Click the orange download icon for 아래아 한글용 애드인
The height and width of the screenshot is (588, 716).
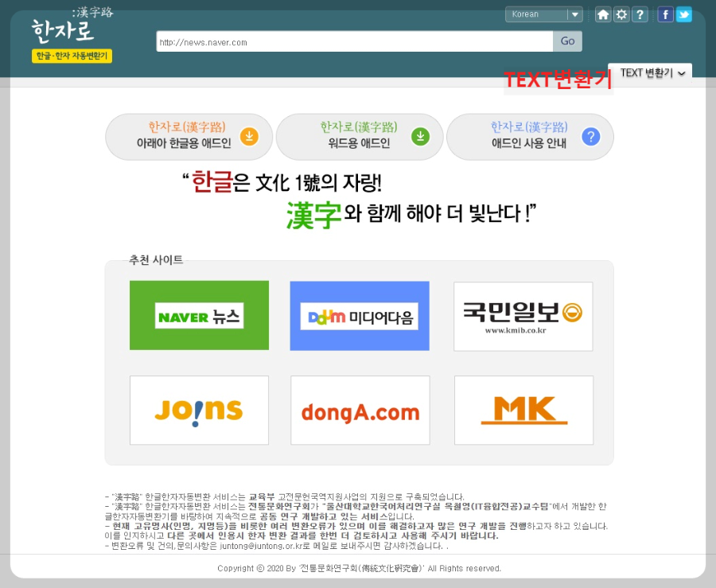[249, 137]
